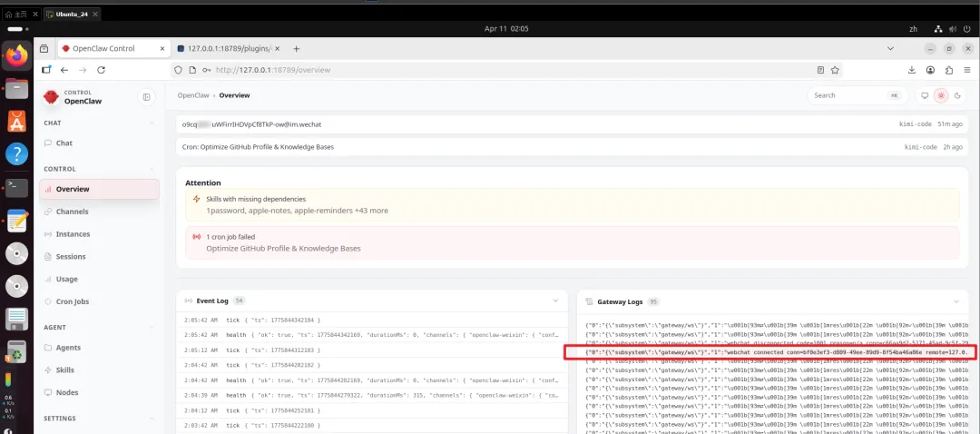Bookmark this page with star icon
Screen dimensions: 980x434
point(835,70)
